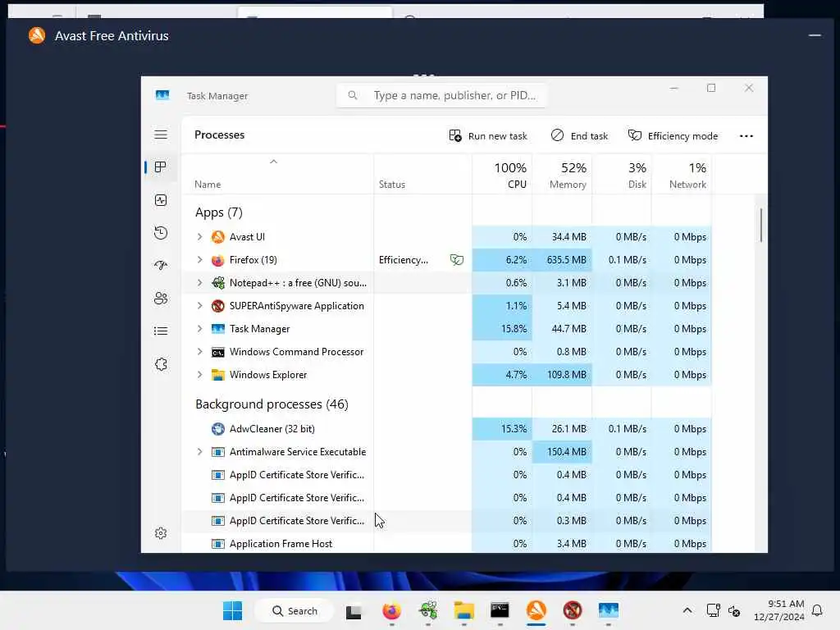This screenshot has width=840, height=630.
Task: Expand the Windows Command Processor group
Action: point(199,352)
